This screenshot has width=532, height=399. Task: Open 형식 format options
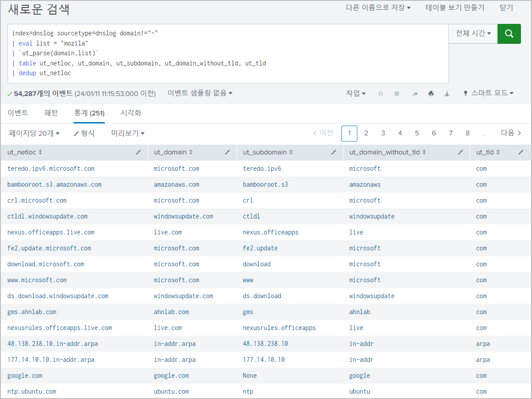(84, 133)
